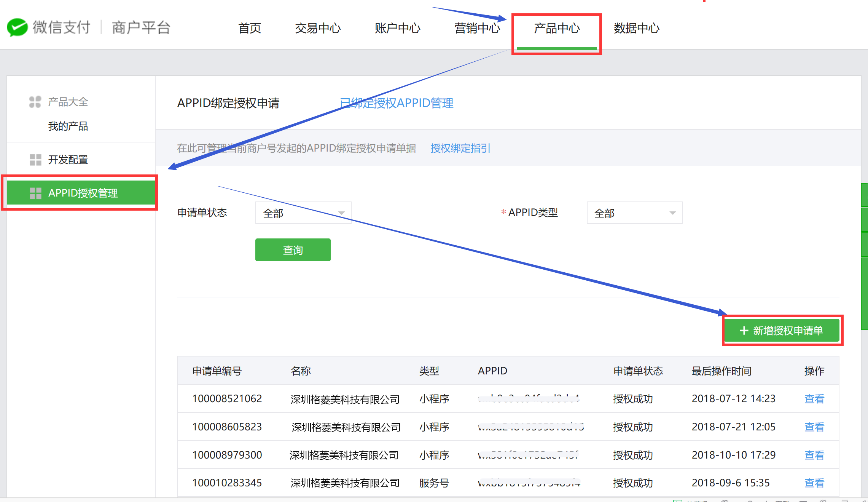
Task: Expand the 申请单状态 dropdown
Action: click(303, 213)
